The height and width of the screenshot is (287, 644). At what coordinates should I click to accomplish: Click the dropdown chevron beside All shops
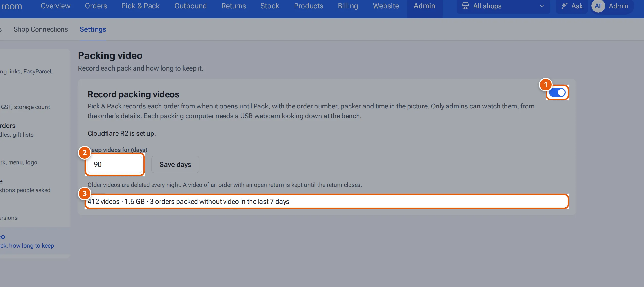coord(542,6)
